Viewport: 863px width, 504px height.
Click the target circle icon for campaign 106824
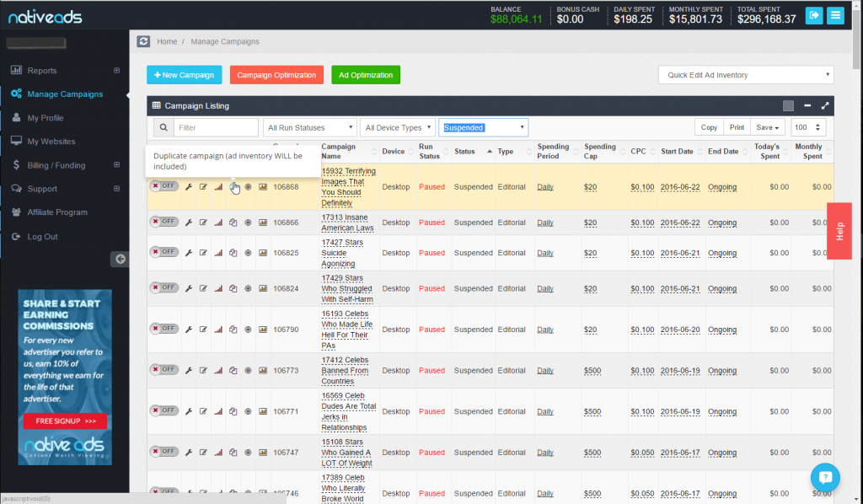click(x=249, y=288)
